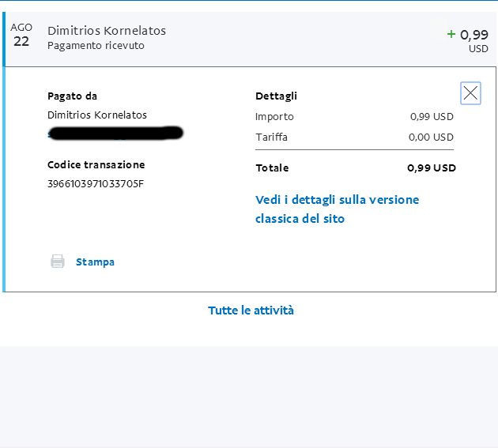Collapse the Dimitrios Kornelatos transaction row header

pos(249,39)
